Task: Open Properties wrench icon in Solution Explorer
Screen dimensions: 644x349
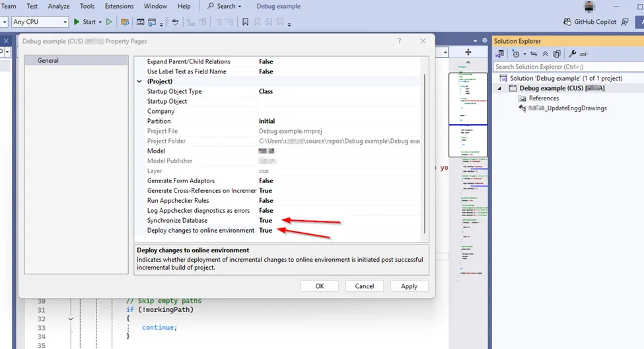Action: (572, 54)
